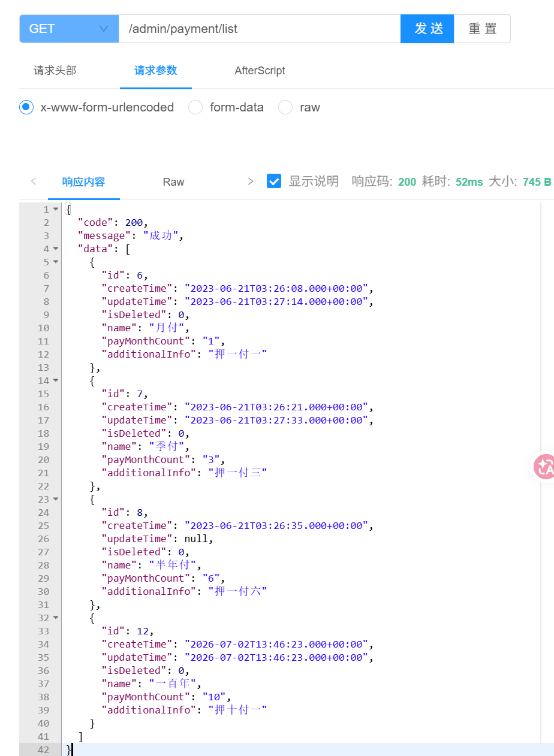
Task: Switch to the 请求头部 tab
Action: click(55, 71)
